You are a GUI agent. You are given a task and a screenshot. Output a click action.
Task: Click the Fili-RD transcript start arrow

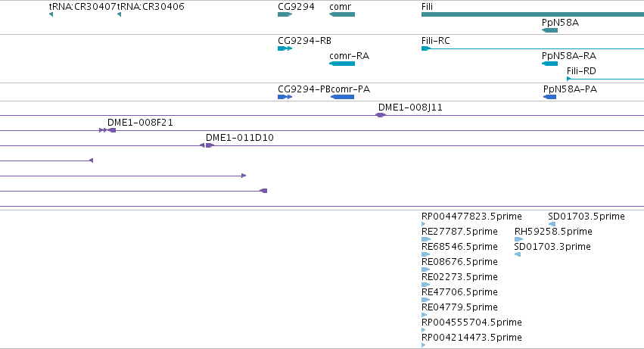569,79
